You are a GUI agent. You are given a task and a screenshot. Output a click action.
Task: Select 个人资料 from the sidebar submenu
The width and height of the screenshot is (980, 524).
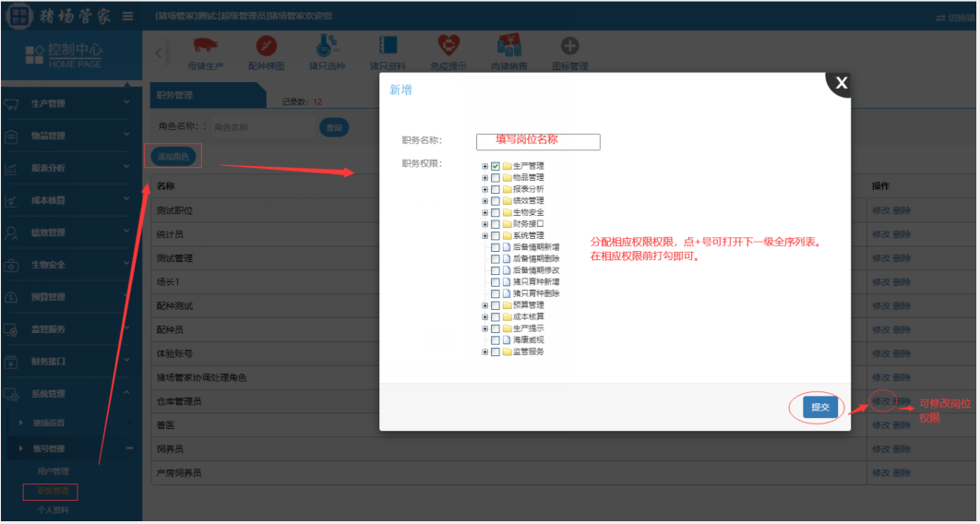point(53,509)
